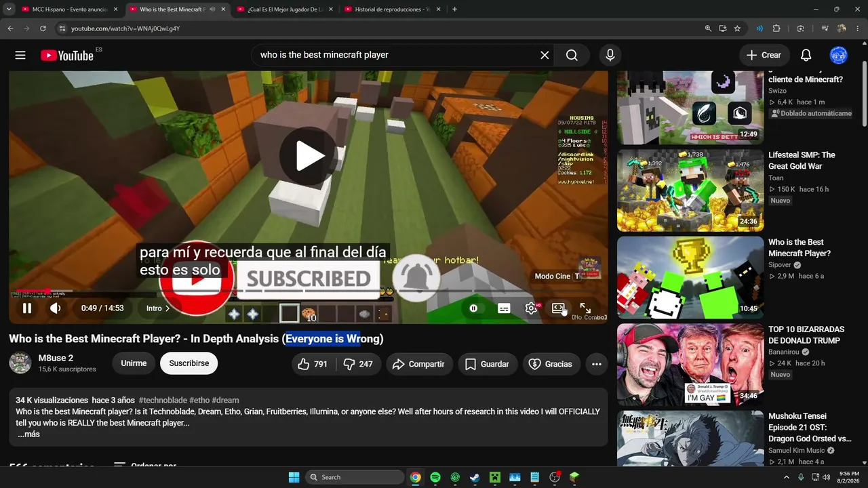Reload the YouTube page
868x488 pixels.
43,28
